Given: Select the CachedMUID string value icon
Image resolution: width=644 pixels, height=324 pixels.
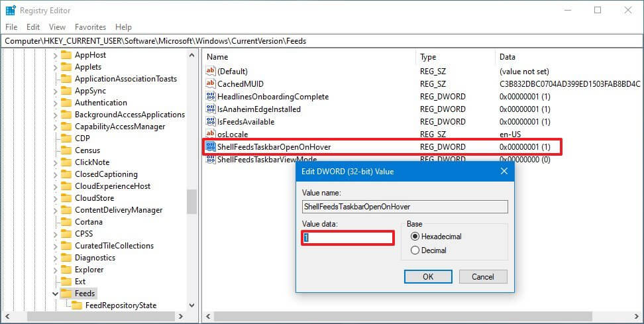Looking at the screenshot, I should [210, 83].
